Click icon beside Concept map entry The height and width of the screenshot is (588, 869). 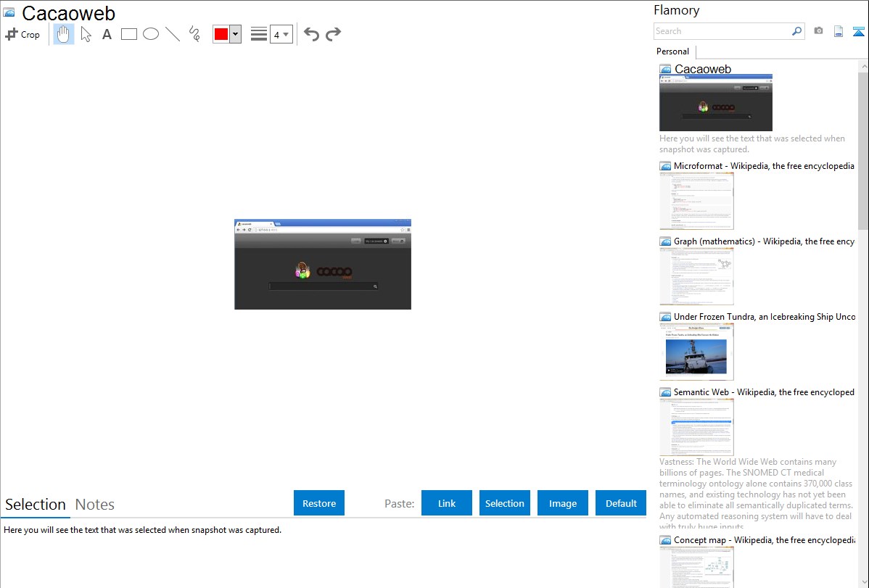[x=665, y=539]
